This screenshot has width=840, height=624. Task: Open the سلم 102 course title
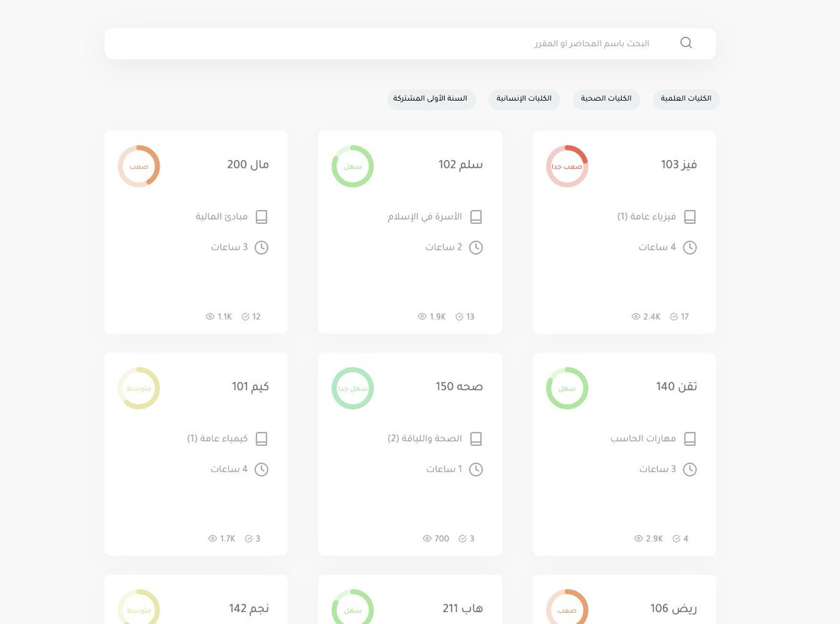click(x=461, y=164)
